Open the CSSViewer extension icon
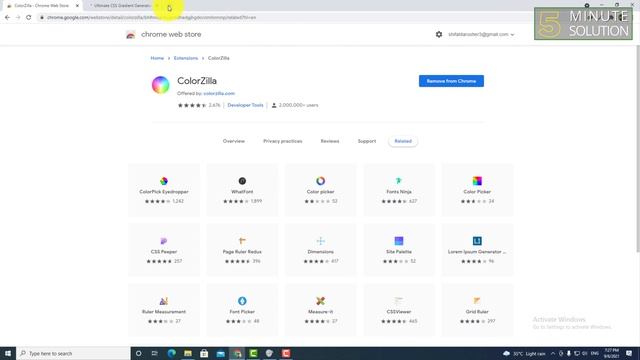The height and width of the screenshot is (360, 640). click(399, 301)
